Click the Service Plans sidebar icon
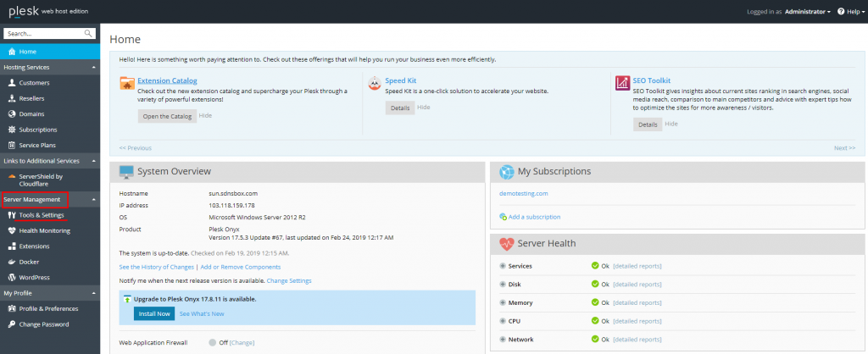Image resolution: width=868 pixels, height=354 pixels. [11, 145]
